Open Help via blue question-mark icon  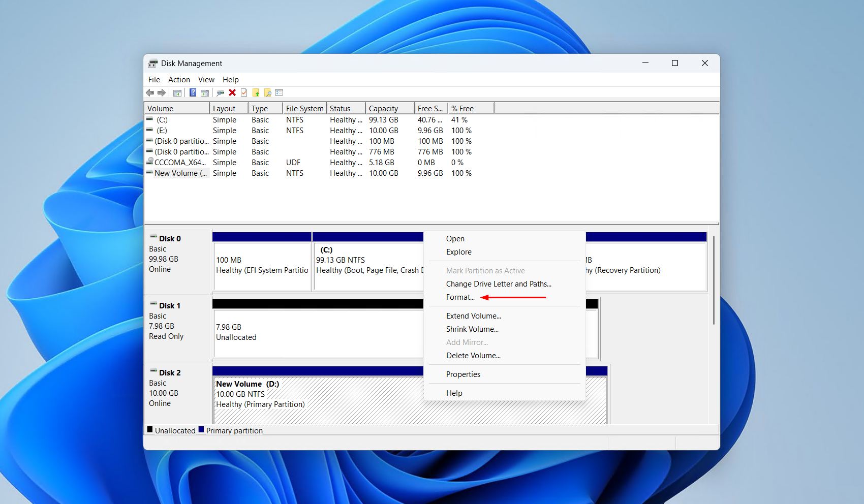[193, 92]
